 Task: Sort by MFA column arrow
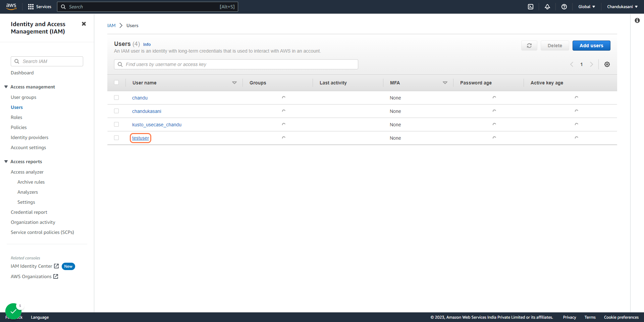tap(445, 83)
